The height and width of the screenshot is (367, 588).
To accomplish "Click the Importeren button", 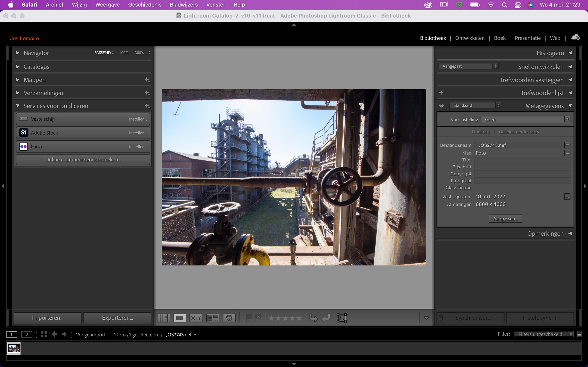I will (48, 318).
